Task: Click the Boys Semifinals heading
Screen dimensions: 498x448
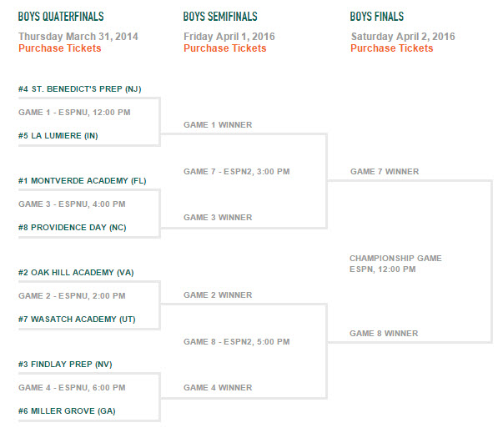Action: point(220,17)
